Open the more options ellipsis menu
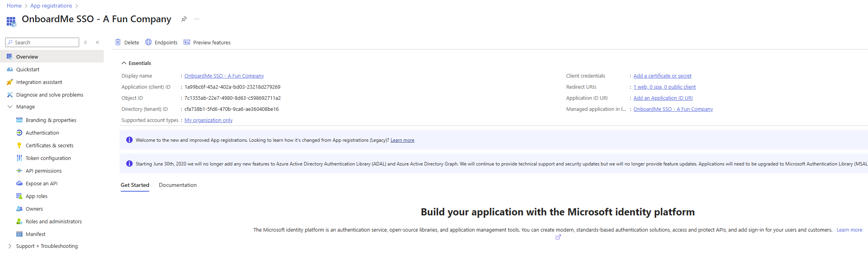 pyautogui.click(x=197, y=19)
